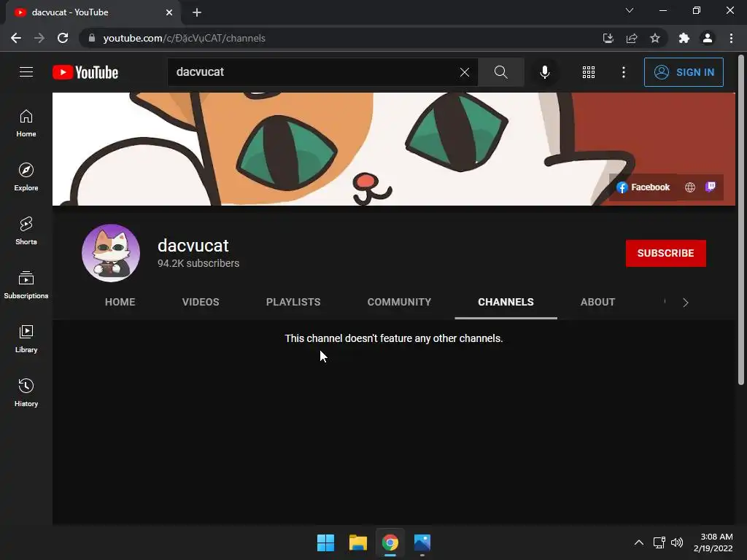The height and width of the screenshot is (560, 747).
Task: Open YouTube settings three-dot menu
Action: 624,72
